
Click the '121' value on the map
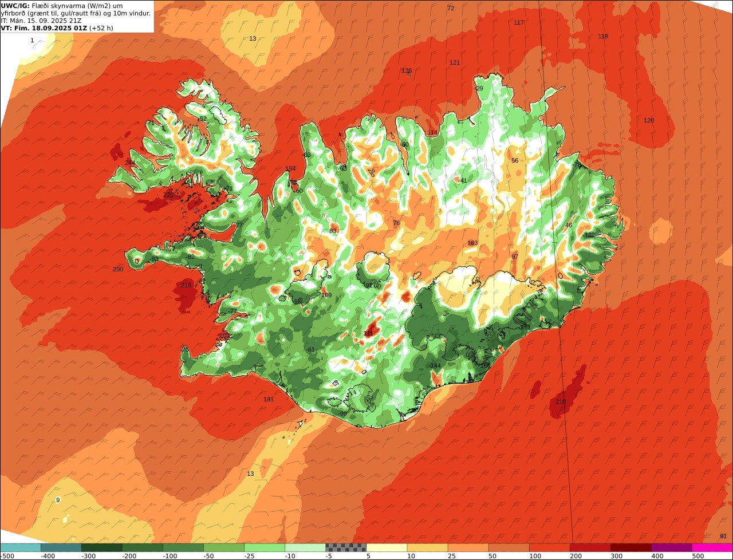pyautogui.click(x=455, y=63)
